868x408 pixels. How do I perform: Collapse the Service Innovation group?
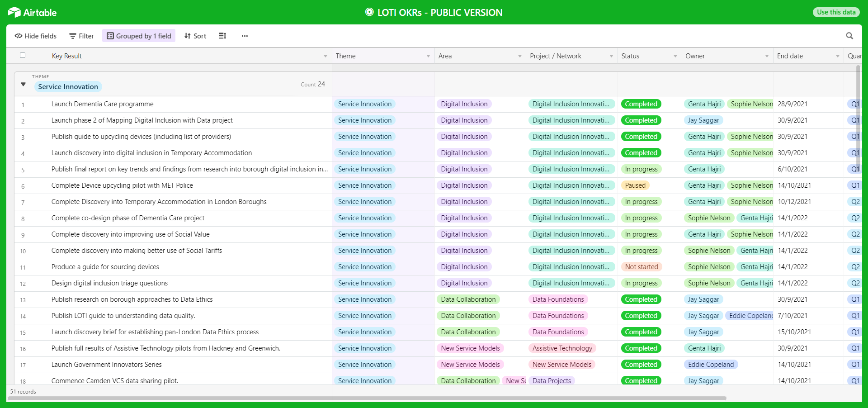(x=24, y=84)
